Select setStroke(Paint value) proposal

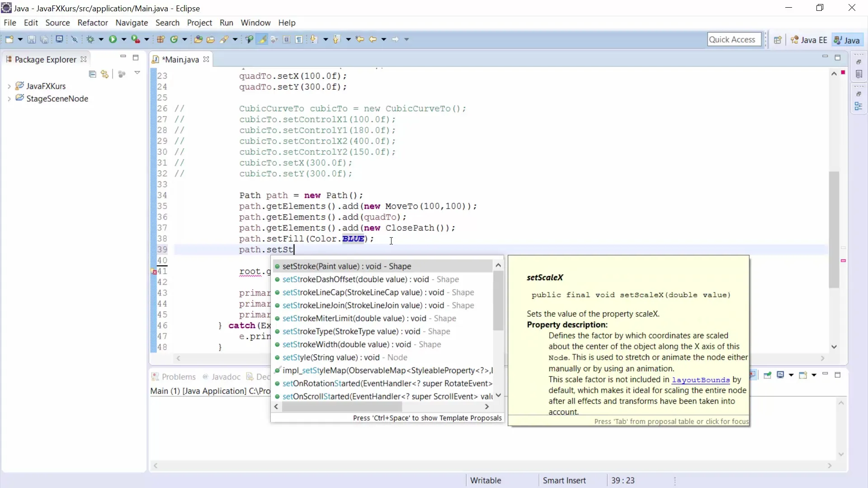click(382, 267)
